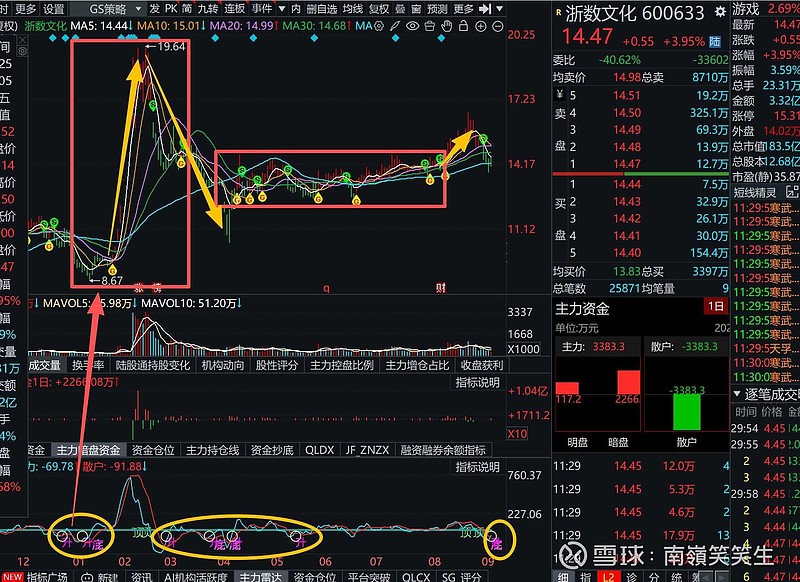Screen dimensions: 800x582
Task: Select the JF_ZNZX indicator tab
Action: [367, 450]
